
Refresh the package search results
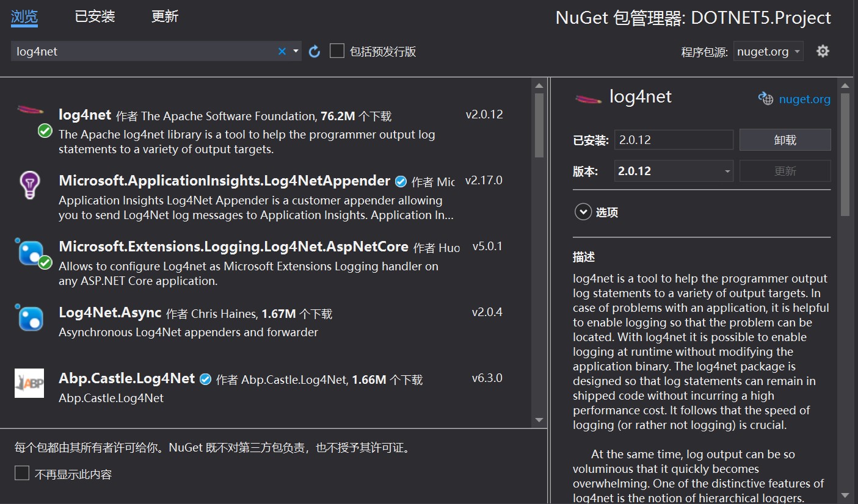tap(314, 51)
